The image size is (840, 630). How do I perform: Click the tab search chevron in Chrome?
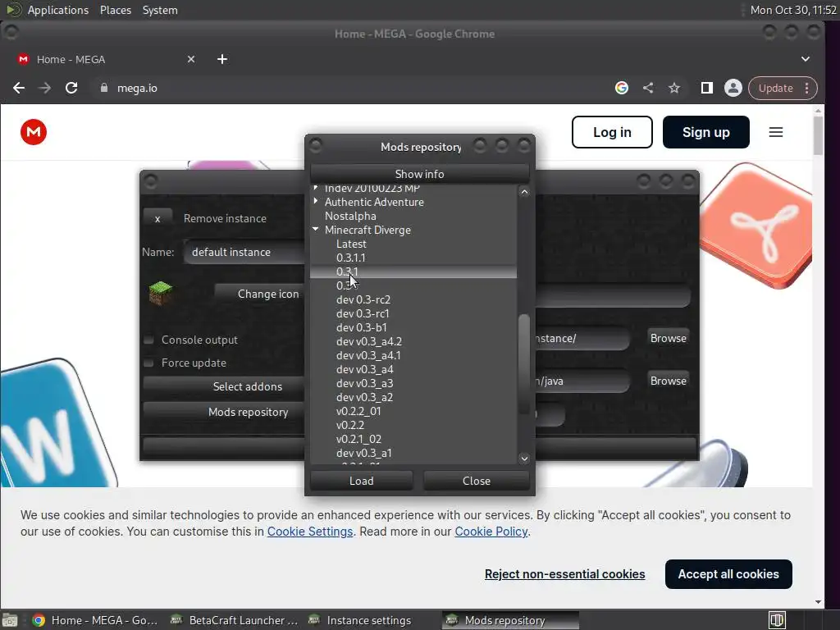(806, 59)
